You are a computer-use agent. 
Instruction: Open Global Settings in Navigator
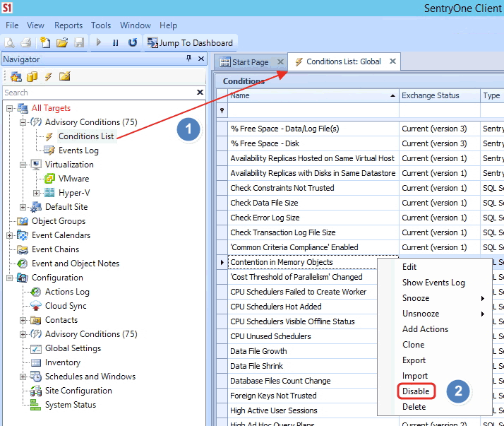click(x=73, y=348)
